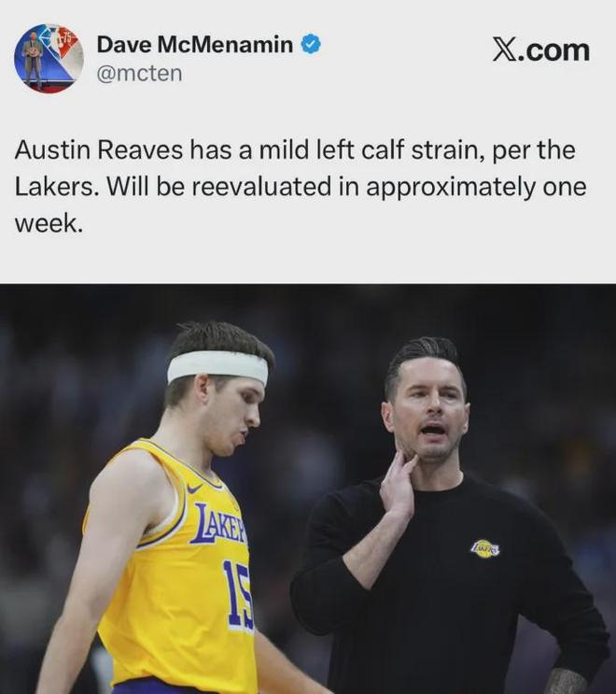Open the attached game photo
Viewport: 616px width, 694px height.
point(308,489)
